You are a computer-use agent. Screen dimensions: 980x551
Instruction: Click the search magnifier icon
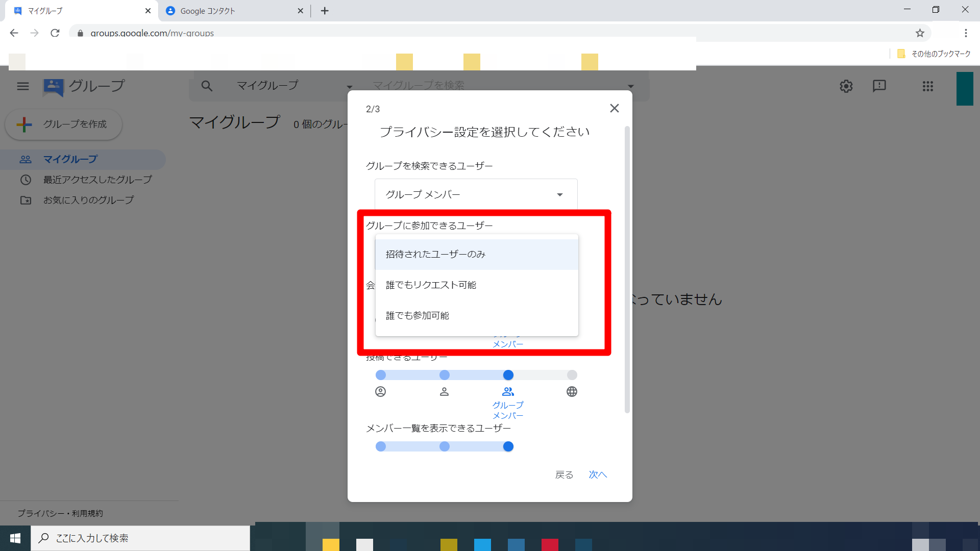(207, 86)
